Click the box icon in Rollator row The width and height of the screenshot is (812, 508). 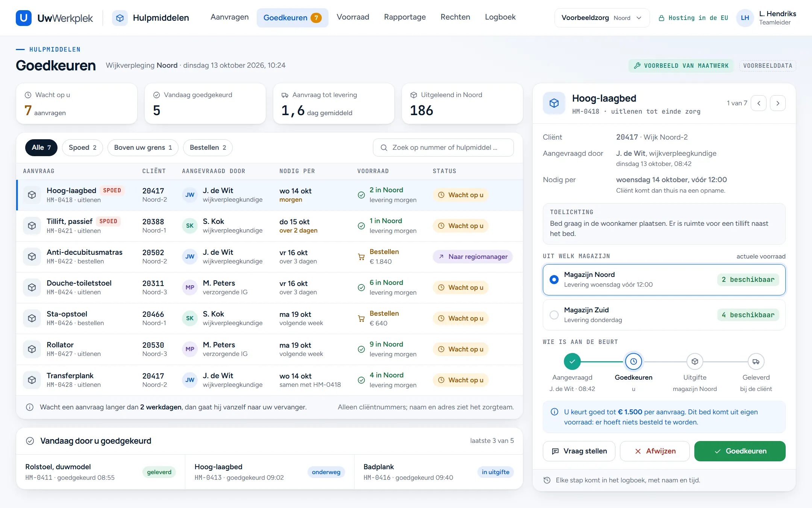pyautogui.click(x=32, y=349)
